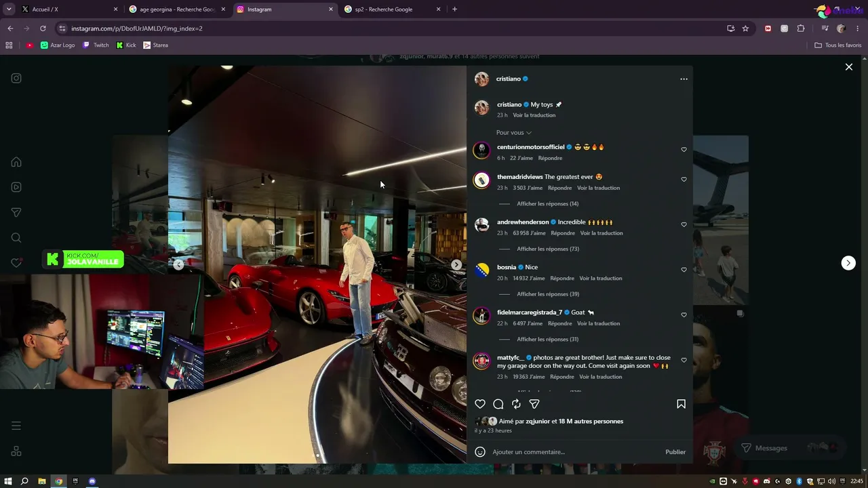The height and width of the screenshot is (488, 868).
Task: Open Instagram search from sidebar
Action: click(x=16, y=238)
